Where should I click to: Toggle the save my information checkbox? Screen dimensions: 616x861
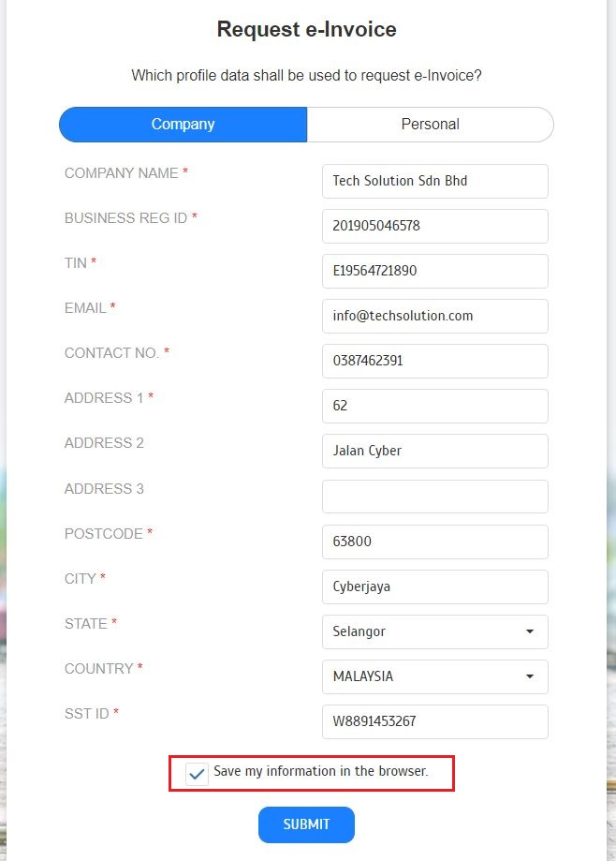click(x=198, y=774)
